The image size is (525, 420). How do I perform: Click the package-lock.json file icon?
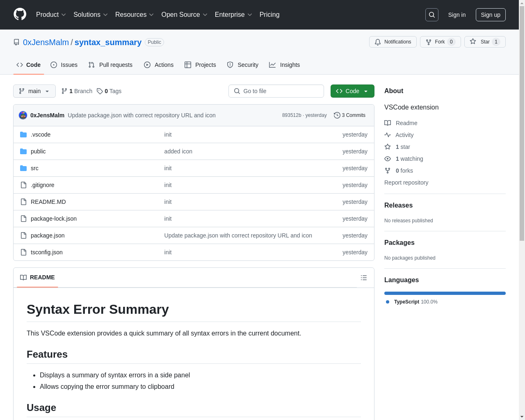pyautogui.click(x=23, y=219)
